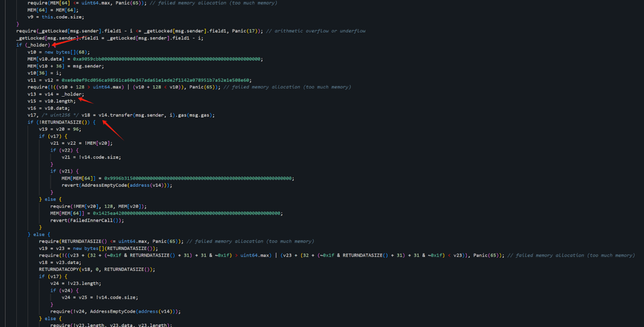Click the 'v24 = v25 = !v14.code.size;' line
Screen dimensions: 644x327
100,297
